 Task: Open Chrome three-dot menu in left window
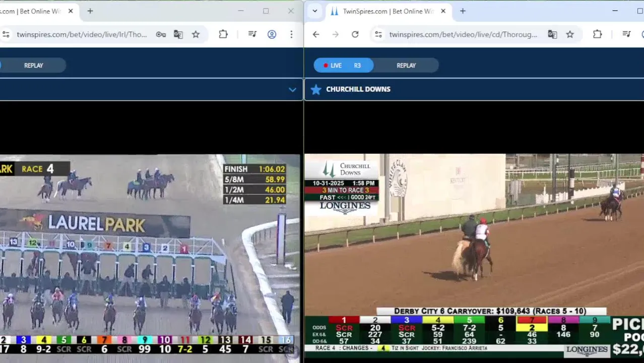291,34
